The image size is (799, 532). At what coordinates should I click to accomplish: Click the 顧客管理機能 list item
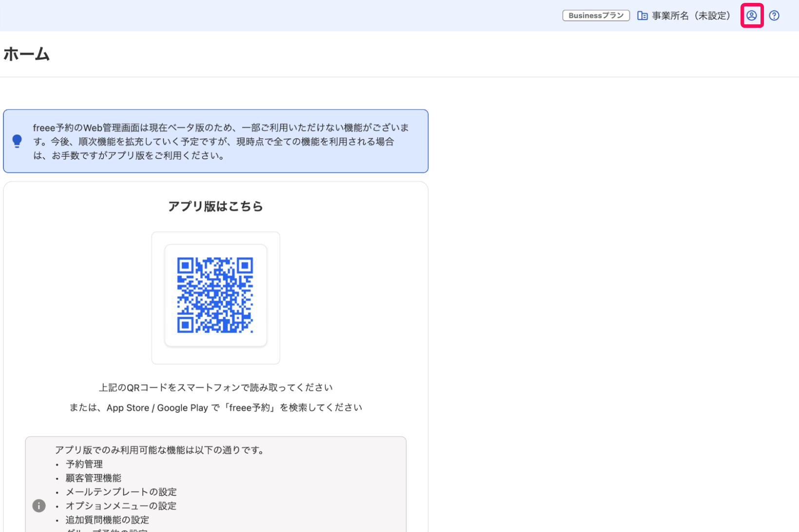click(x=94, y=478)
